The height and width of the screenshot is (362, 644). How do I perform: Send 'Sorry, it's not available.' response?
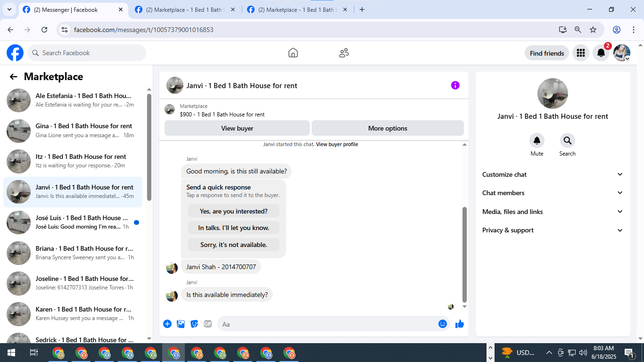tap(234, 245)
